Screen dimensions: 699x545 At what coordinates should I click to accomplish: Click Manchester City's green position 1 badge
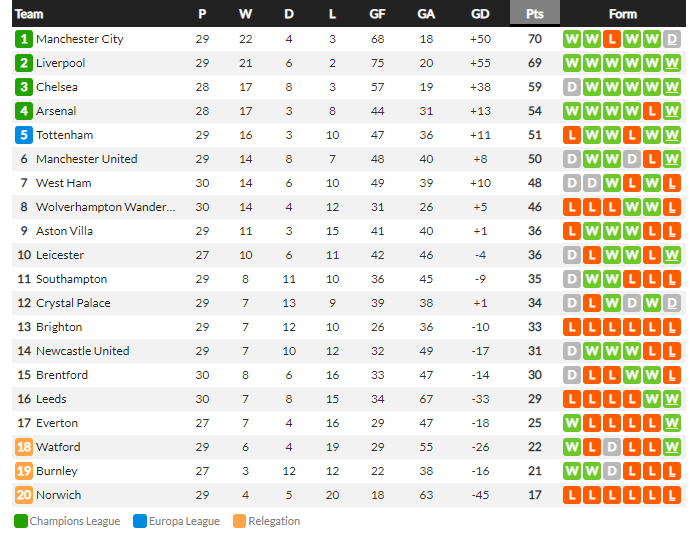coord(24,39)
